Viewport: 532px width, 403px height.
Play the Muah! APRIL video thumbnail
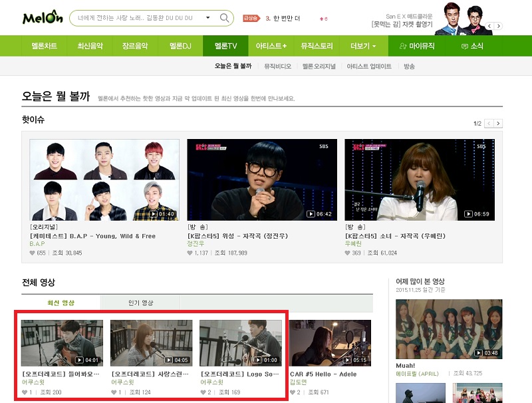pos(449,329)
